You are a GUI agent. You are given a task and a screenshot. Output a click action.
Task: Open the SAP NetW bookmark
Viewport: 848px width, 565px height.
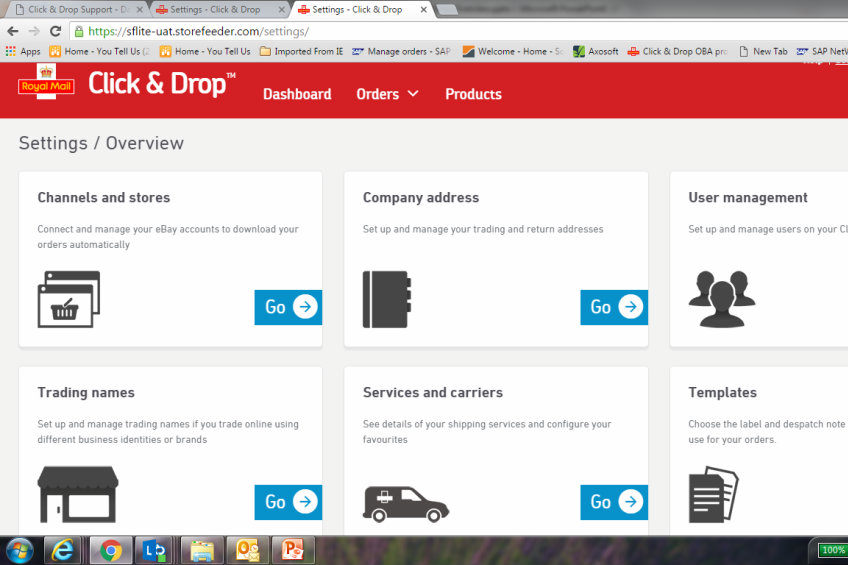click(x=822, y=51)
